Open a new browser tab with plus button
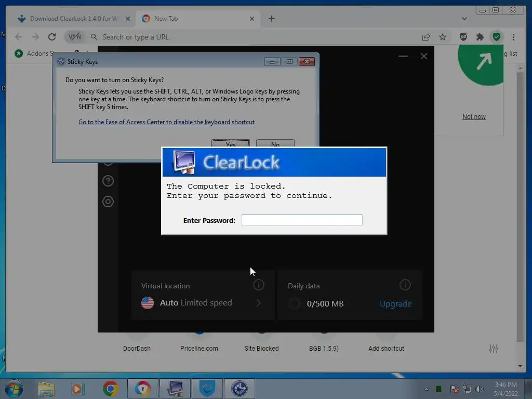This screenshot has width=532, height=399. pyautogui.click(x=271, y=19)
